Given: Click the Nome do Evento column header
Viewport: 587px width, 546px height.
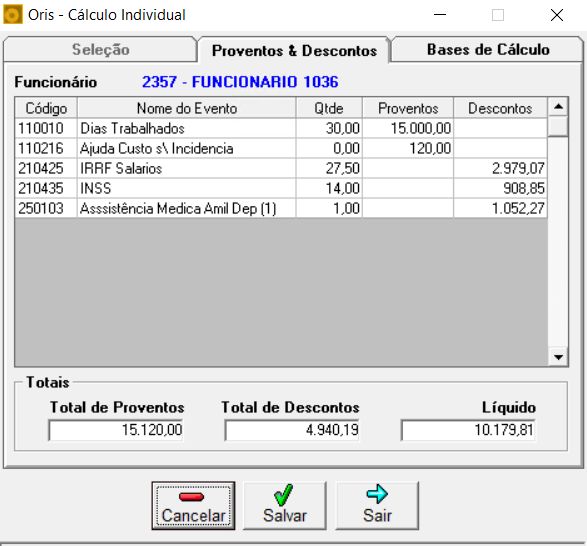Looking at the screenshot, I should tap(186, 108).
